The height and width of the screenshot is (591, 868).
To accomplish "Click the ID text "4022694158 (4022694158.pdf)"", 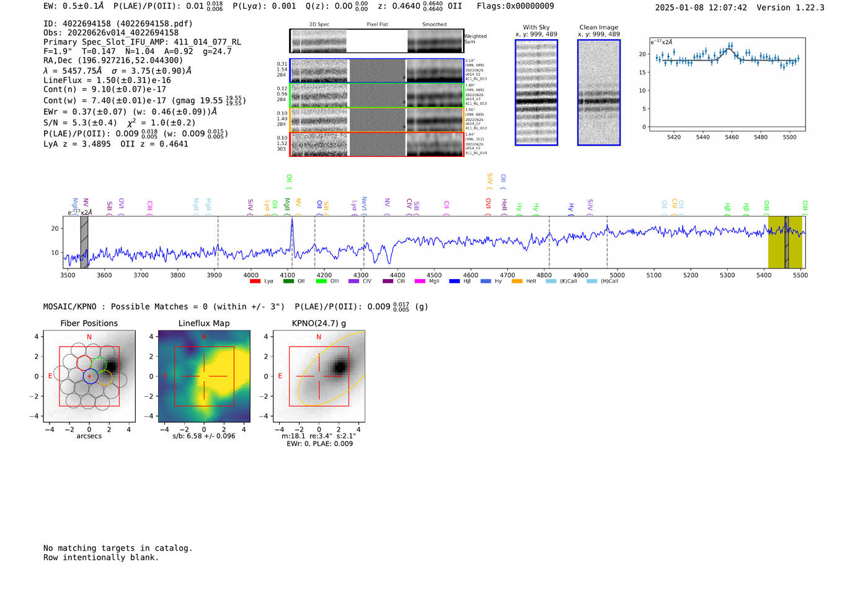I will coord(118,24).
